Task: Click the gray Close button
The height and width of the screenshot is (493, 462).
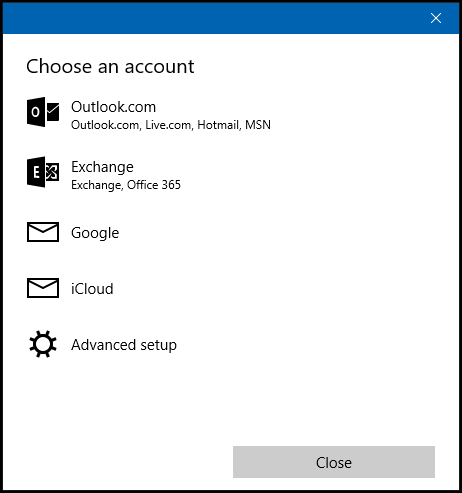Action: coord(334,462)
